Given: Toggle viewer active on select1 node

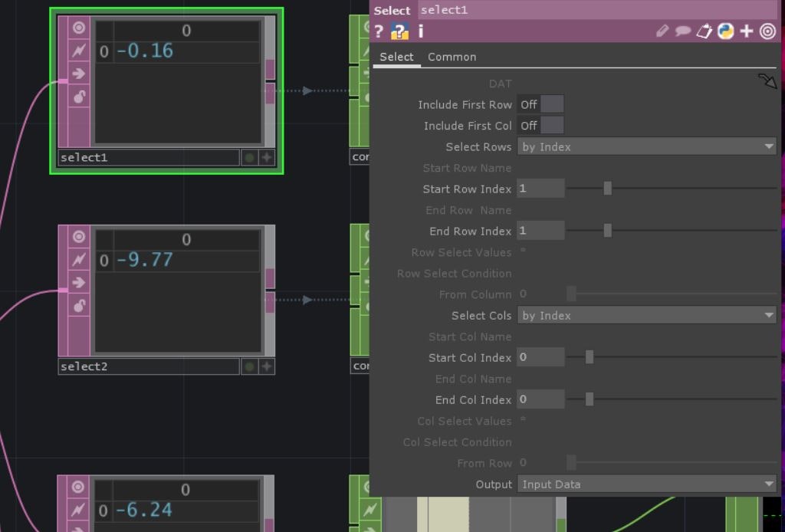Looking at the screenshot, I should pyautogui.click(x=79, y=28).
